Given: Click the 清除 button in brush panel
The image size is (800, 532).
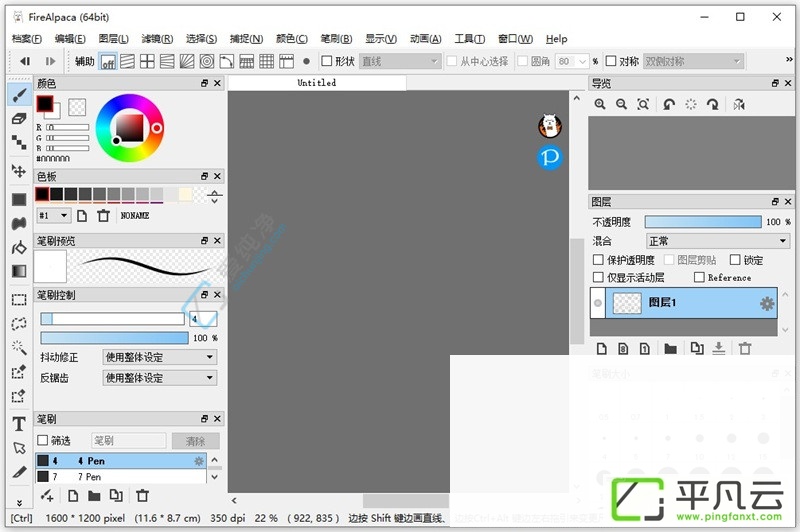Looking at the screenshot, I should (195, 441).
